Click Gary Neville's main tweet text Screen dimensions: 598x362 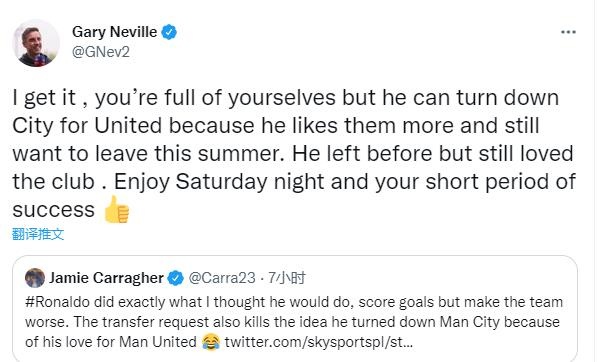pyautogui.click(x=294, y=154)
